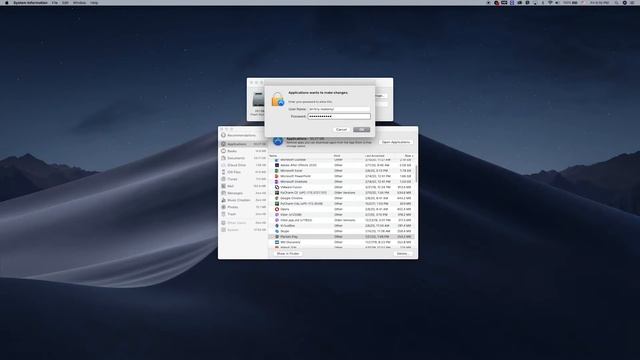Select the Microsoft OneNote row
Image resolution: width=640 pixels, height=360 pixels.
coord(341,182)
